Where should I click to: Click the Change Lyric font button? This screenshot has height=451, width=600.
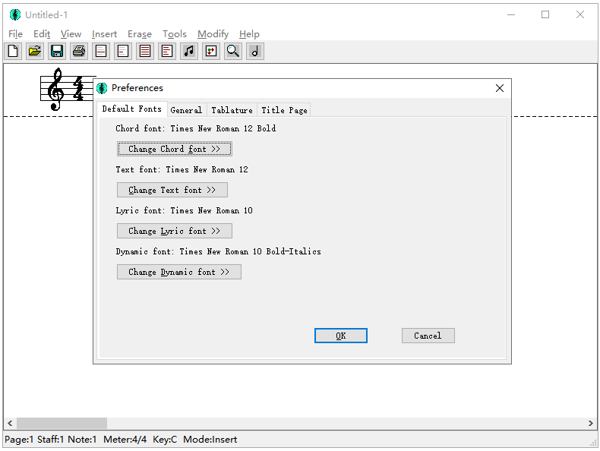click(174, 231)
